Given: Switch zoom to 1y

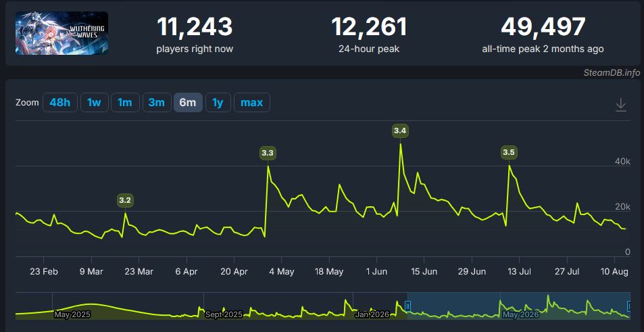Looking at the screenshot, I should tap(218, 102).
